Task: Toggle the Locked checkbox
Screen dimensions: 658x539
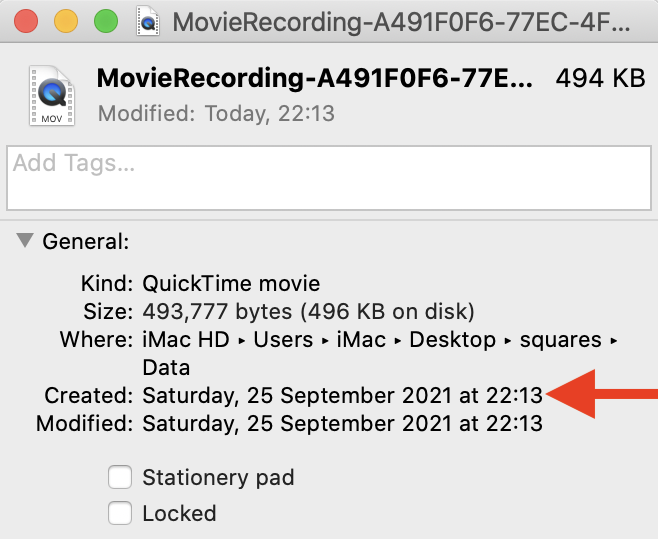Action: point(120,514)
